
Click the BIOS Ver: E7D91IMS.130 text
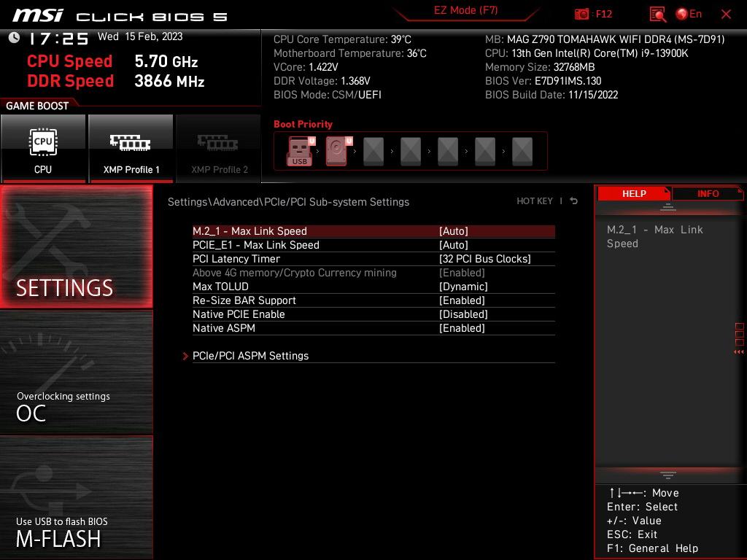tap(543, 81)
